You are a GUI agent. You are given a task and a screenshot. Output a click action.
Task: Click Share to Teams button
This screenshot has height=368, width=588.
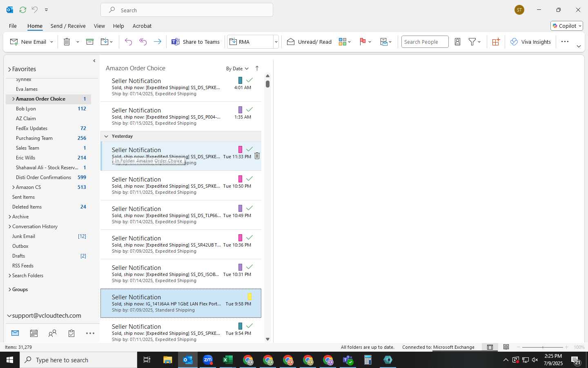tap(196, 42)
